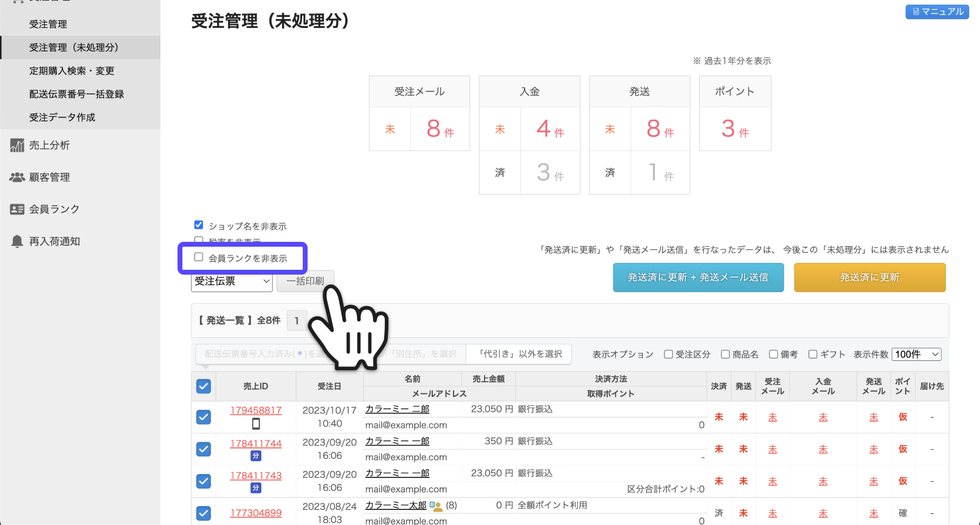Open the 受注伝票 document type dropdown
The width and height of the screenshot is (980, 525).
tap(232, 281)
